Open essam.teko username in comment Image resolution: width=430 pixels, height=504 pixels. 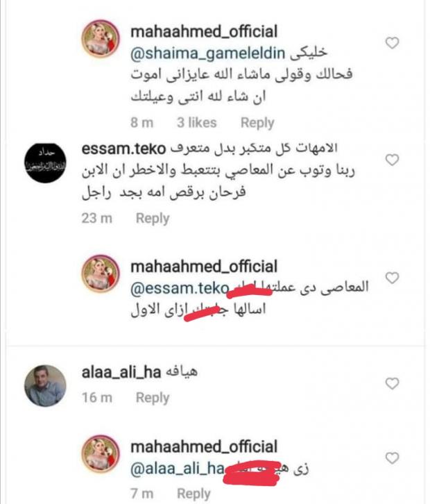pos(123,149)
